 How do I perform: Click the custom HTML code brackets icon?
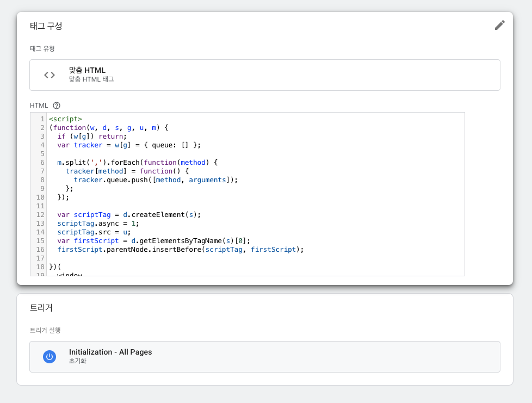click(50, 75)
